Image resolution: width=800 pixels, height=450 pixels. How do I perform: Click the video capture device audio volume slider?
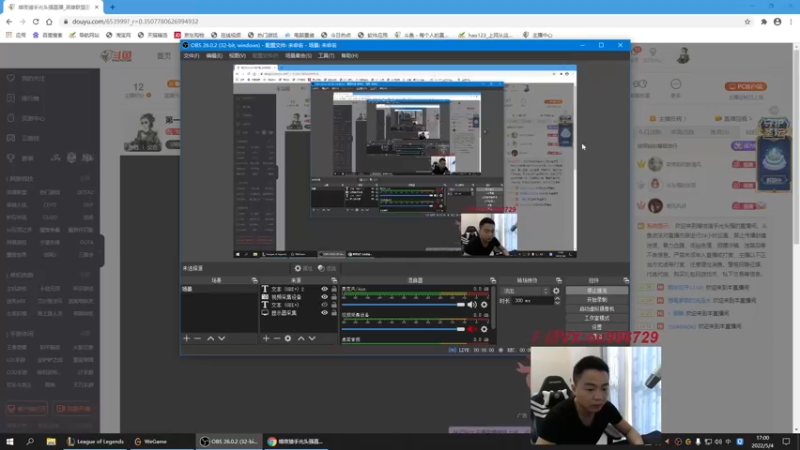(x=404, y=329)
